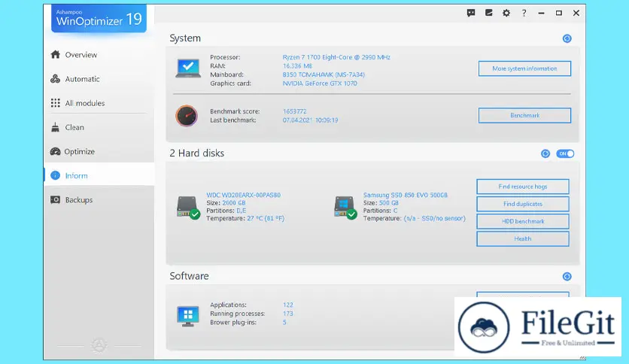Viewport: 629px width, 364px height.
Task: Click the All modules grid icon
Action: [56, 103]
